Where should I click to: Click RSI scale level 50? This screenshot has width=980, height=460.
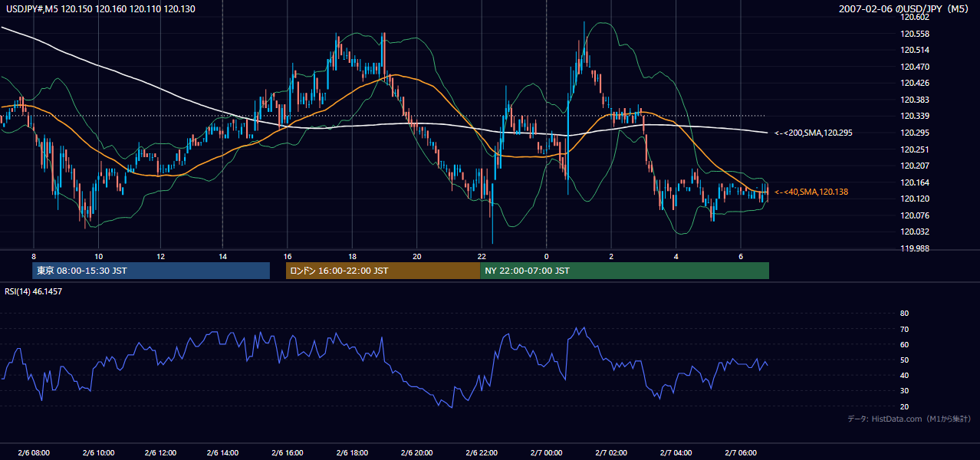click(x=905, y=360)
